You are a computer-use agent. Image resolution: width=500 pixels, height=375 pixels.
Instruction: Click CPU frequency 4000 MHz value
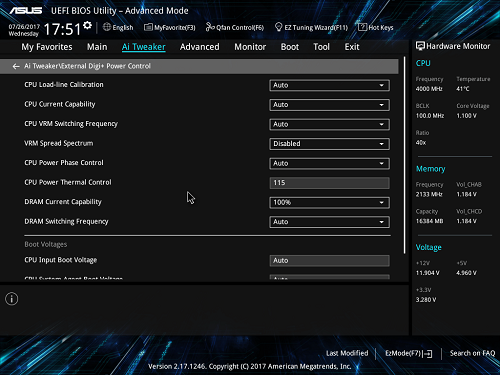tap(429, 89)
